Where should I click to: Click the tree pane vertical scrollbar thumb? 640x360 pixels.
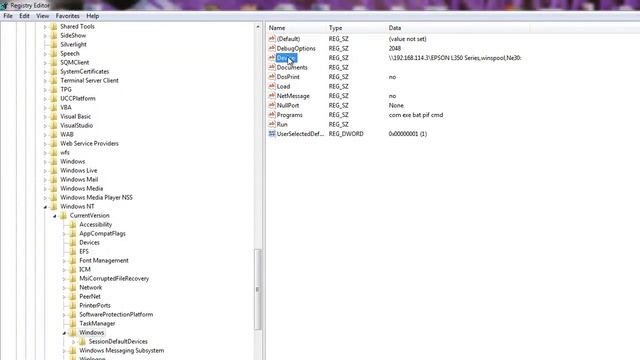click(257, 289)
